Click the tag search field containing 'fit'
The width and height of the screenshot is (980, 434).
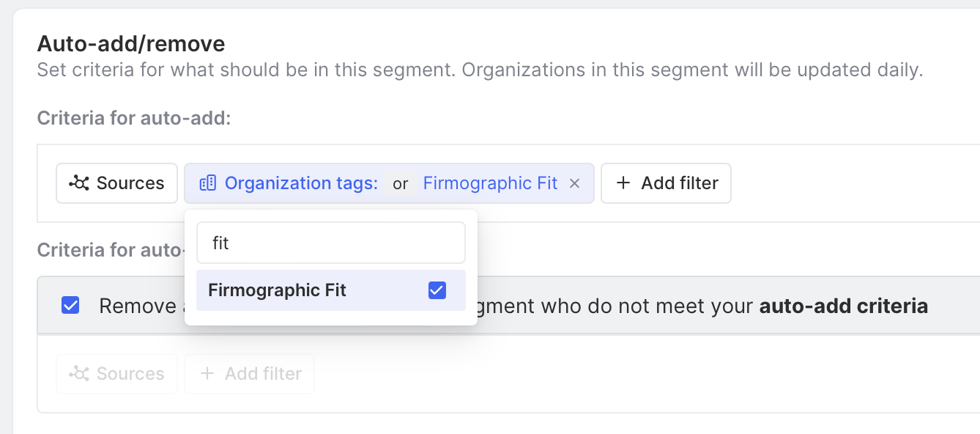pos(331,243)
